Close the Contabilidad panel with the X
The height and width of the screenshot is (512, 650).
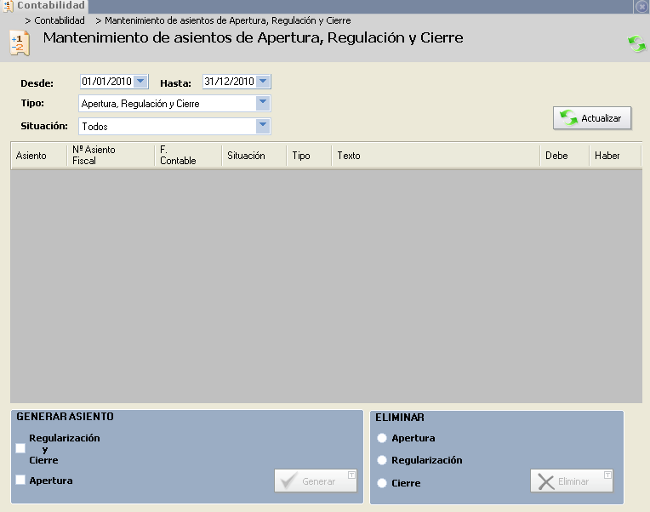click(x=641, y=7)
